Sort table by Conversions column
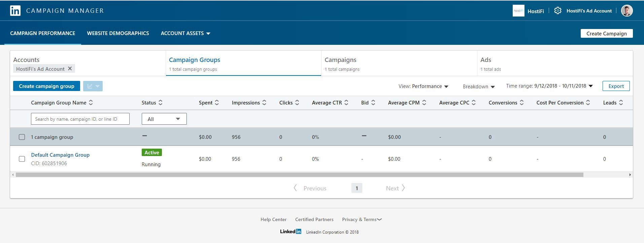 [522, 102]
